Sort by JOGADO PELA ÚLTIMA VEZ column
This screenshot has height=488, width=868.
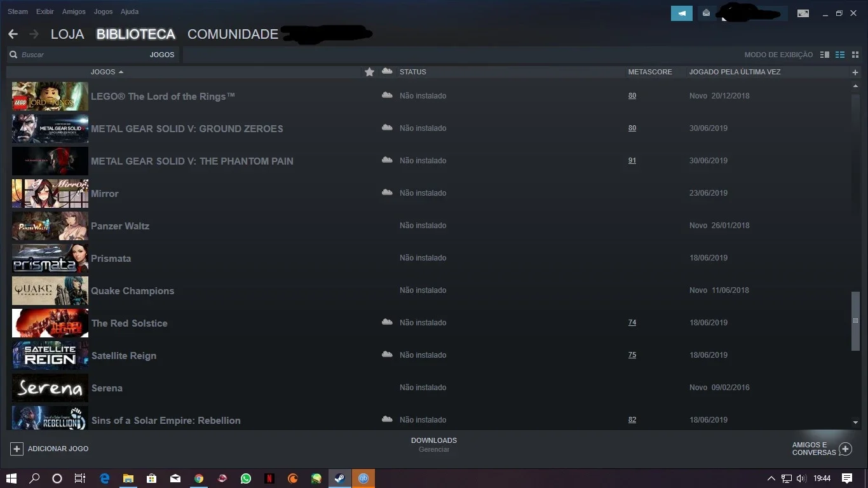[x=735, y=72]
